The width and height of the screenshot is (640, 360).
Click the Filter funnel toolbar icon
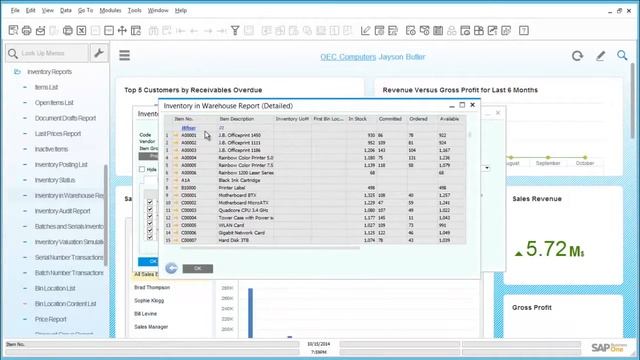(235, 30)
